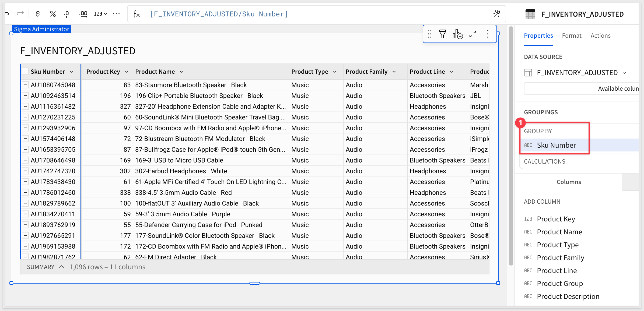644x311 pixels.
Task: Click the formula magic wand icon
Action: point(497,14)
